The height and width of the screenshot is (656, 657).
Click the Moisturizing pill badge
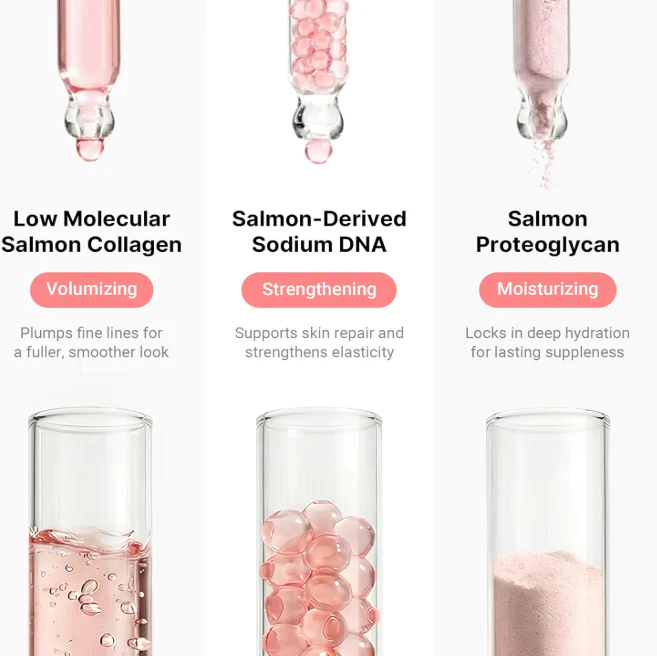tap(548, 289)
